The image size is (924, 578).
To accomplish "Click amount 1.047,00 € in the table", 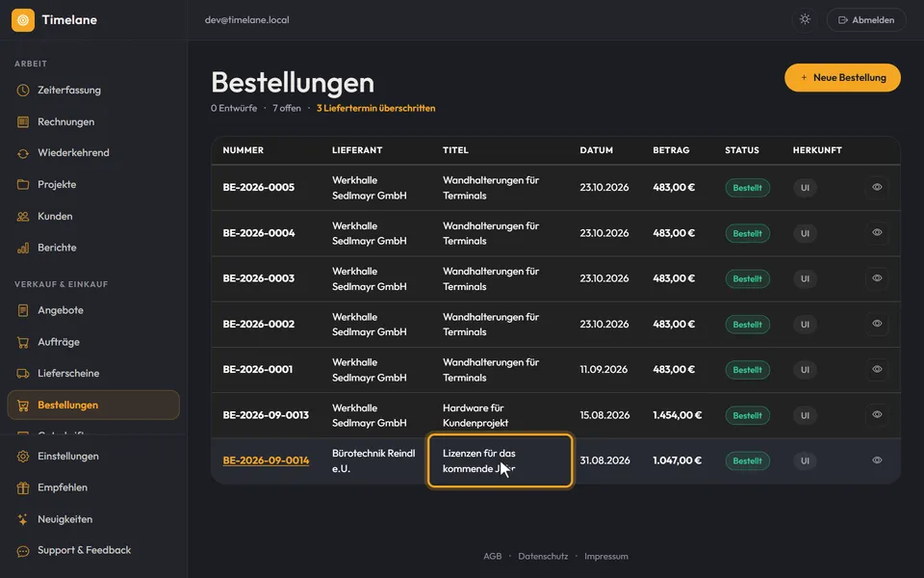I will pos(677,460).
